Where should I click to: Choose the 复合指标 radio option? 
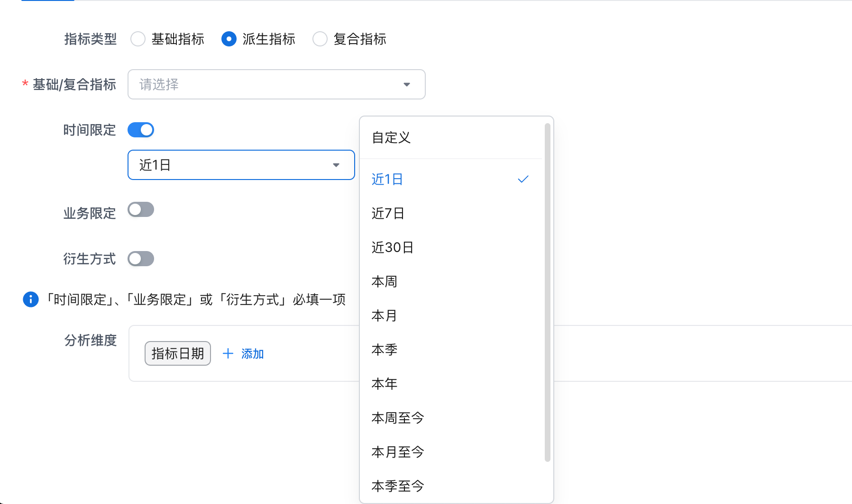(320, 39)
